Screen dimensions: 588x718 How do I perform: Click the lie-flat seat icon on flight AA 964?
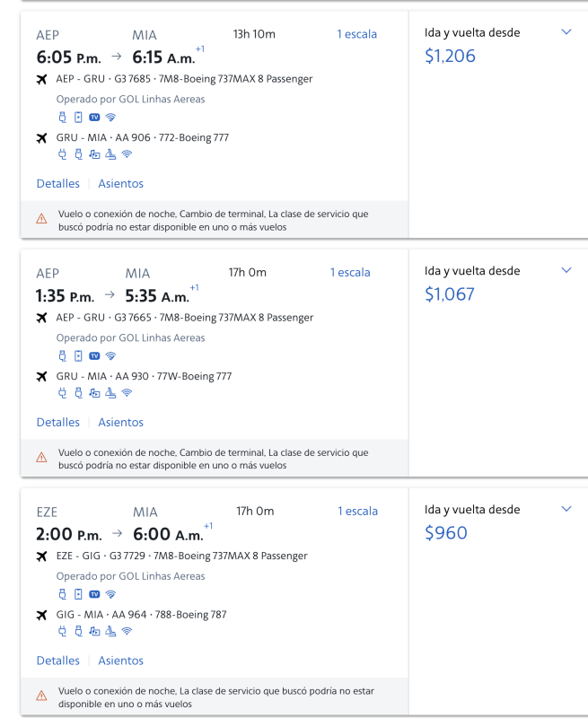pyautogui.click(x=110, y=632)
